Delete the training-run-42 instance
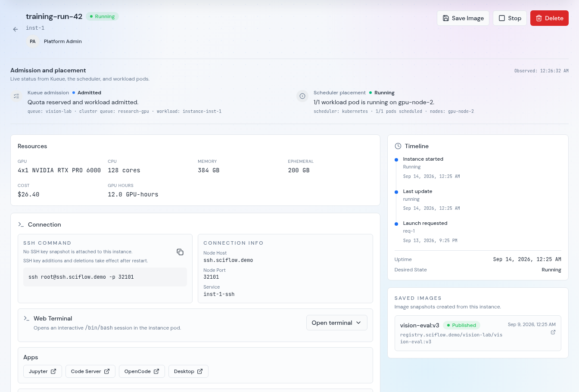Viewport: 579px width, 392px height. (549, 18)
